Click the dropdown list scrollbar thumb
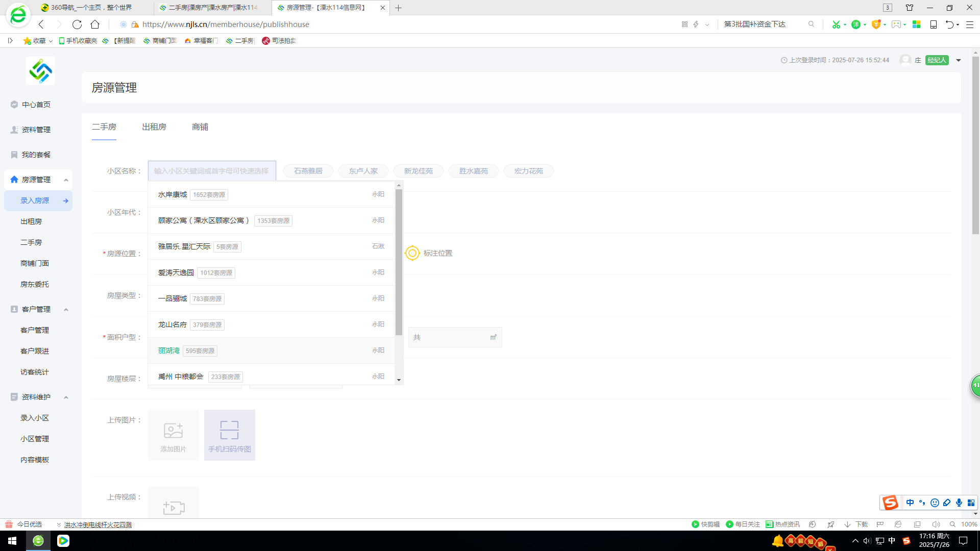The width and height of the screenshot is (980, 551). point(399,262)
